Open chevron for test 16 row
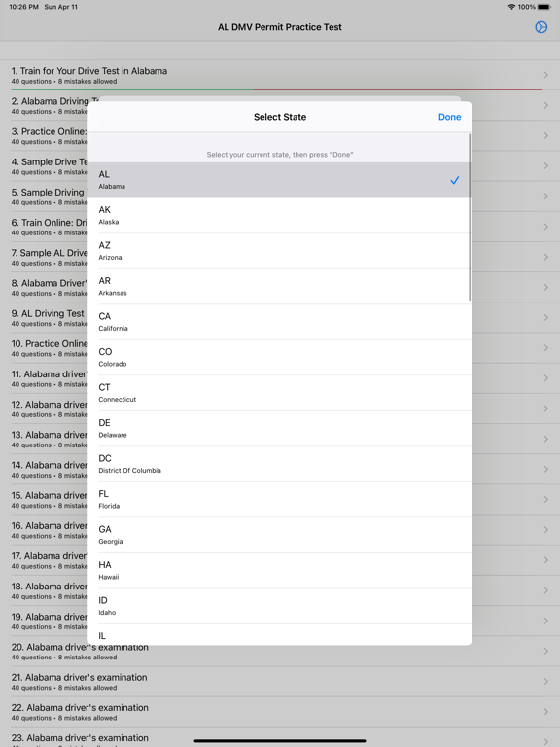Screen dimensions: 560x747 pos(546,530)
